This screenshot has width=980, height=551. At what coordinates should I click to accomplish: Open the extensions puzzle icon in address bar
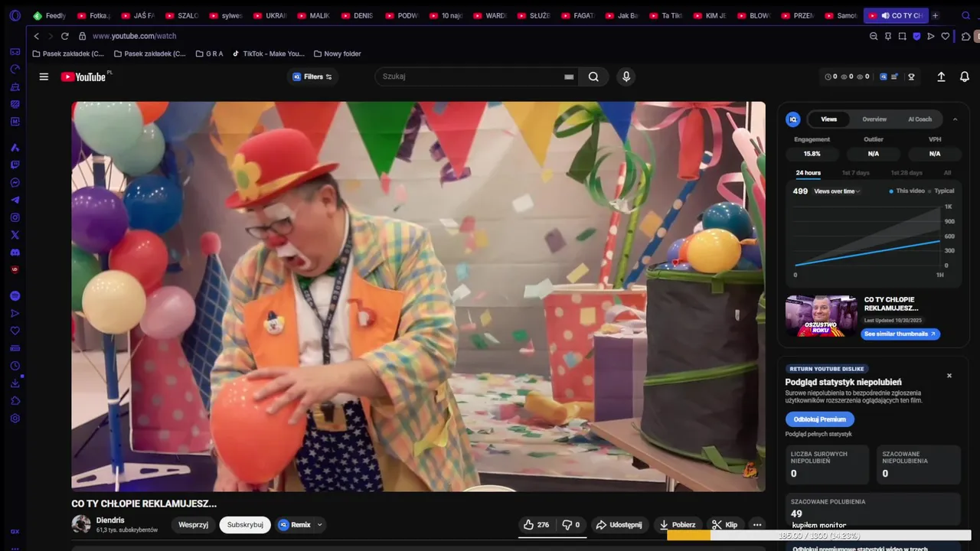coord(966,36)
